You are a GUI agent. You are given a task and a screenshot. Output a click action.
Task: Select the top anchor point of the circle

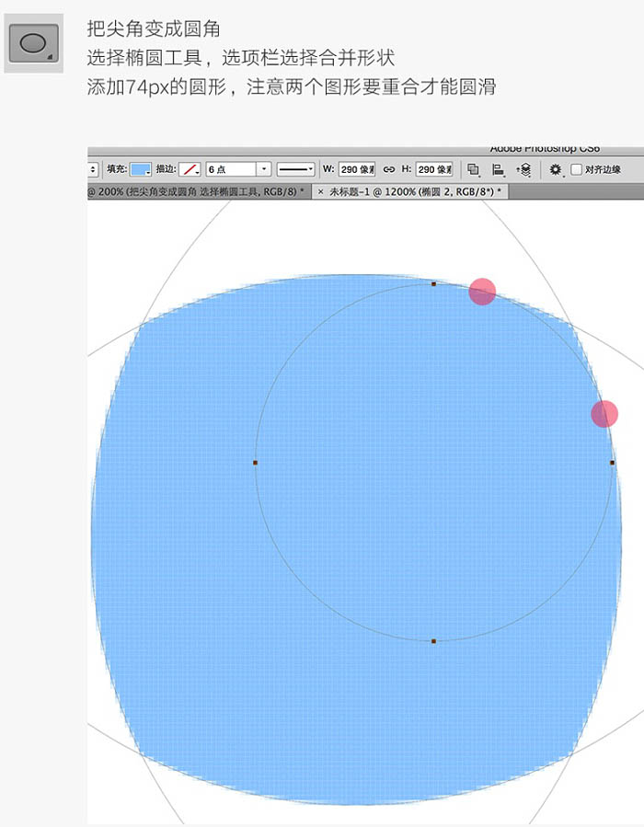point(433,283)
